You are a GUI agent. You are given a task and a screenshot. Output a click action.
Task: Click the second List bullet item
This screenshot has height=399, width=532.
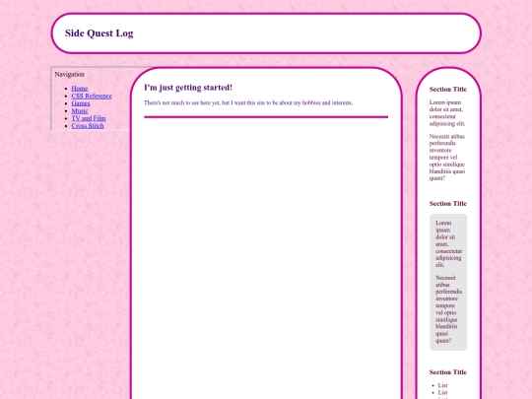coord(442,392)
